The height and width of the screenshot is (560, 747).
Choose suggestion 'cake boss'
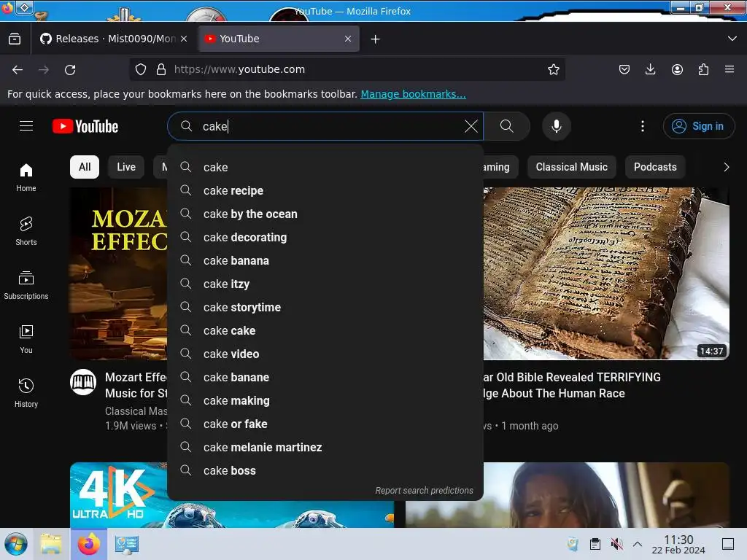click(325, 470)
